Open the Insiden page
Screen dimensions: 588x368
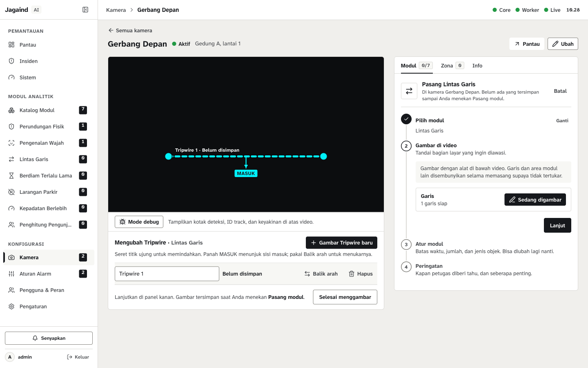pyautogui.click(x=49, y=61)
